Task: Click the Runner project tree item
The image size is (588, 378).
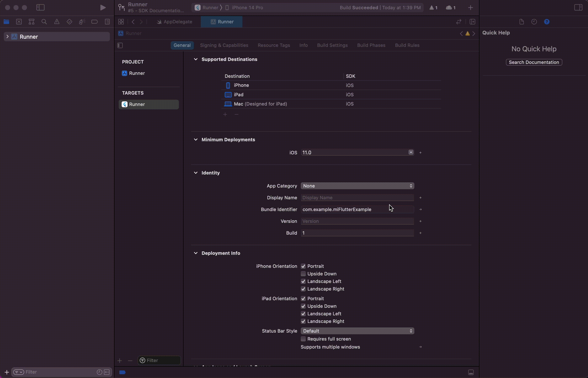Action: click(x=29, y=36)
